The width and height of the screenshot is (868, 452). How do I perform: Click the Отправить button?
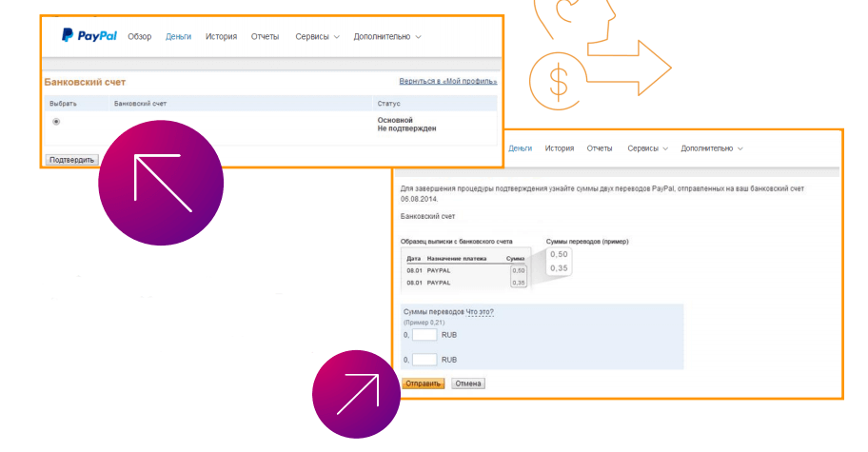423,383
